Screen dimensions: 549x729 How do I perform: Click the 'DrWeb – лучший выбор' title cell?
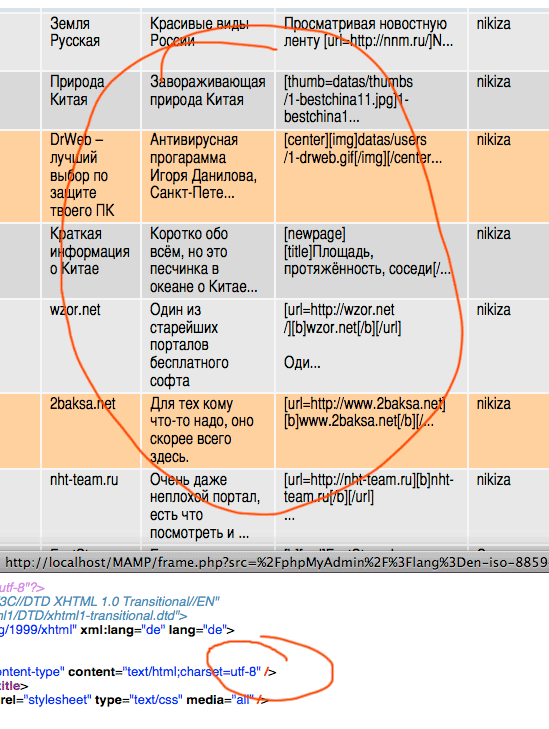[91, 176]
